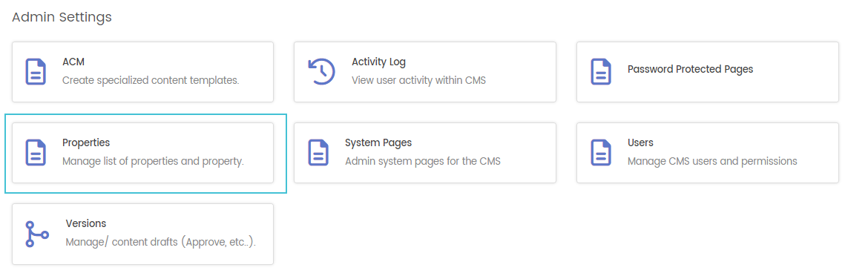Click 'Manage list of properties and property.' text
This screenshot has width=868, height=279.
[x=153, y=162]
